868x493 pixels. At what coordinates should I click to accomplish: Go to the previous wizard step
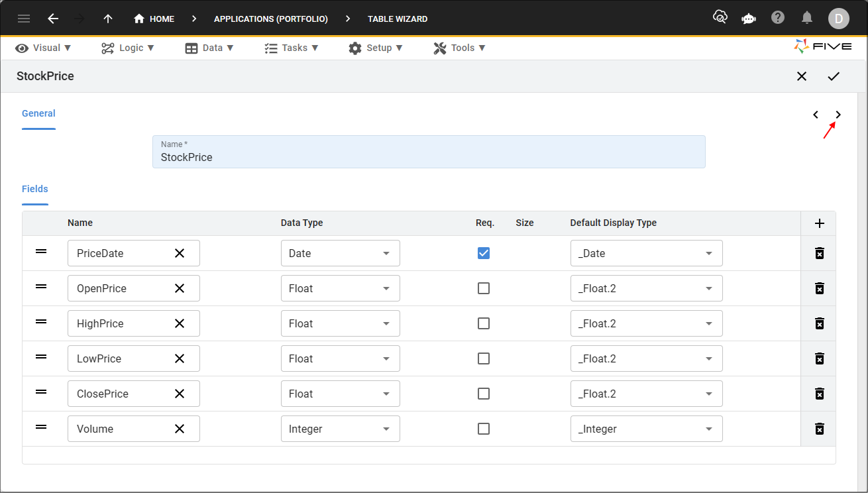pyautogui.click(x=816, y=115)
